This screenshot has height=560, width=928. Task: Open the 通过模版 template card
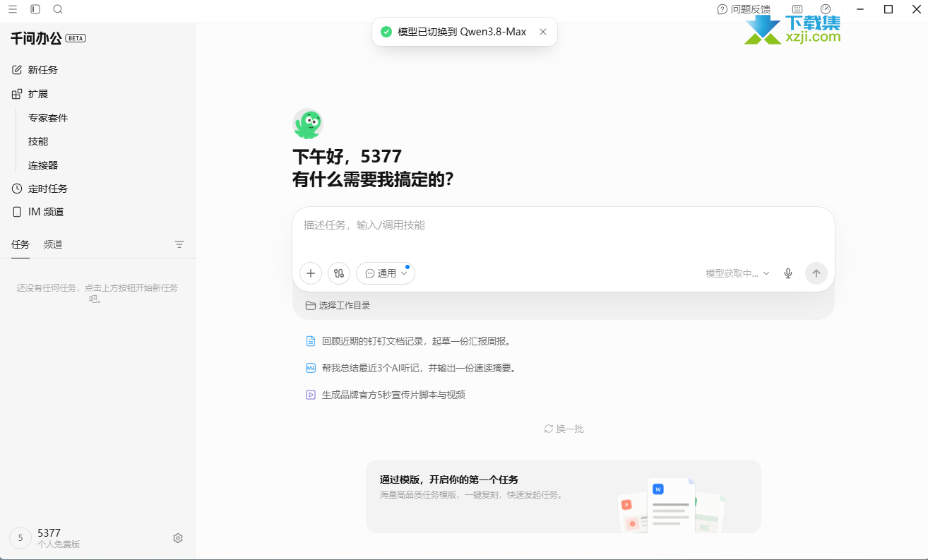click(x=564, y=496)
